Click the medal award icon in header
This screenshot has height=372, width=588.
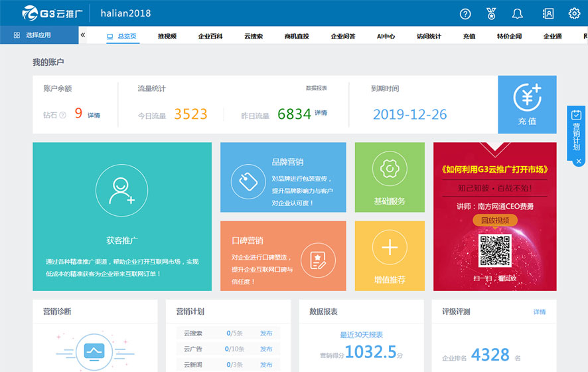coord(491,13)
